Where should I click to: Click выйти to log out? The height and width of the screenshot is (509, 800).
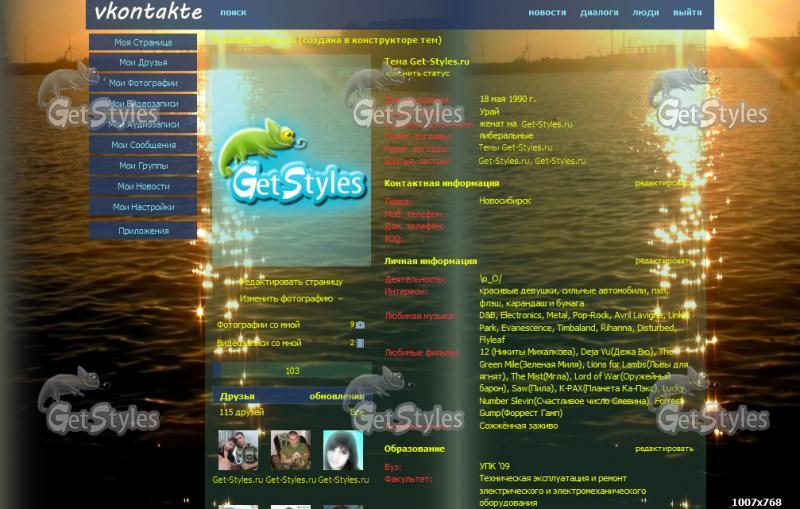(687, 13)
